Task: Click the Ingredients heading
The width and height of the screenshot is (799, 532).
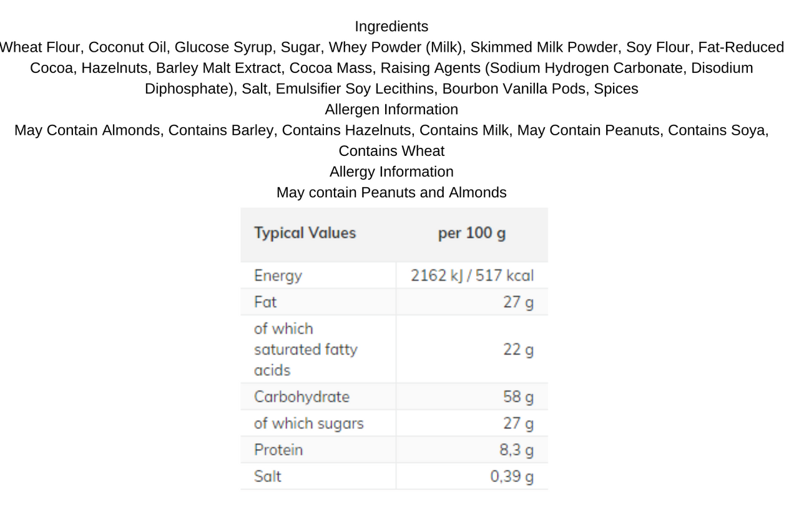Action: 391,27
